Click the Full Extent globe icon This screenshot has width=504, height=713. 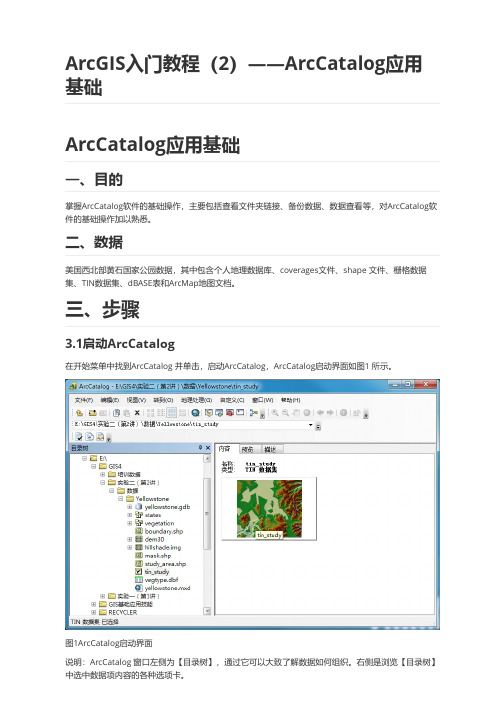[x=307, y=413]
